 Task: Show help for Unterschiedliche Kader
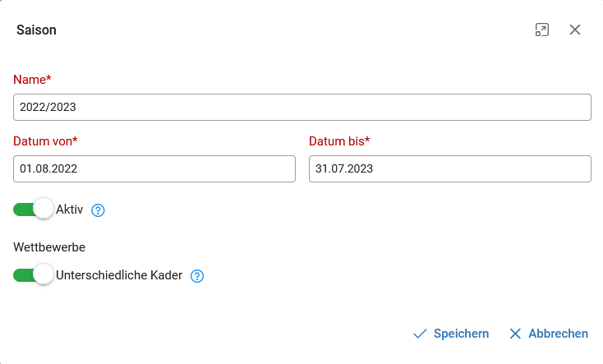click(x=197, y=276)
